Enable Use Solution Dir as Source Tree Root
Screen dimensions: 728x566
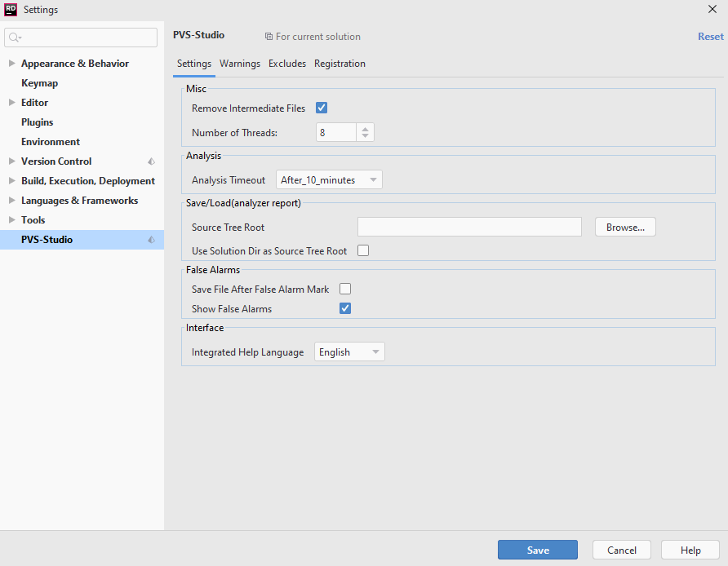coord(363,250)
